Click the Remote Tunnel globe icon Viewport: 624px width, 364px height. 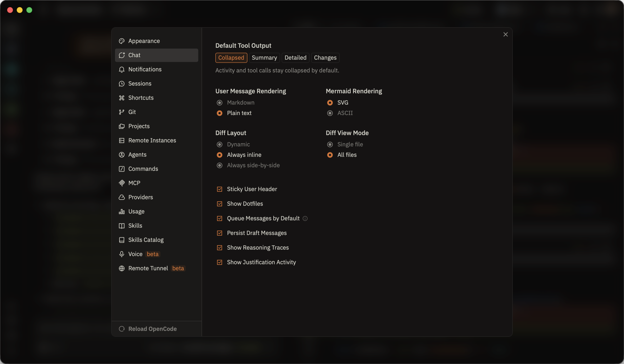121,269
